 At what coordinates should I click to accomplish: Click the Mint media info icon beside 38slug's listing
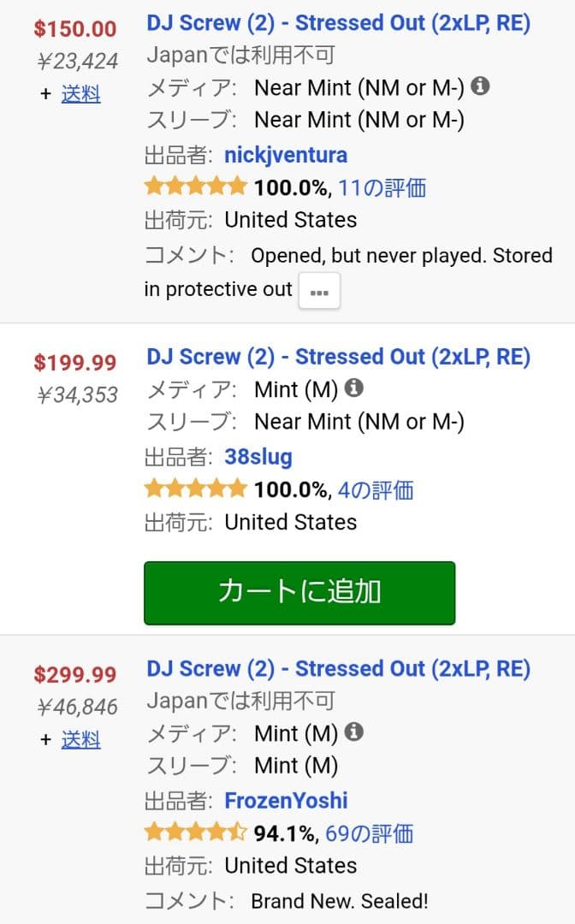click(x=355, y=387)
